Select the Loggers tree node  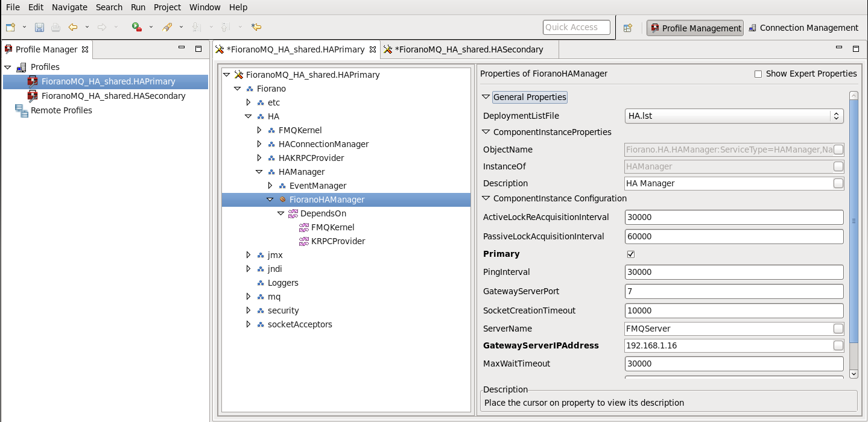283,283
